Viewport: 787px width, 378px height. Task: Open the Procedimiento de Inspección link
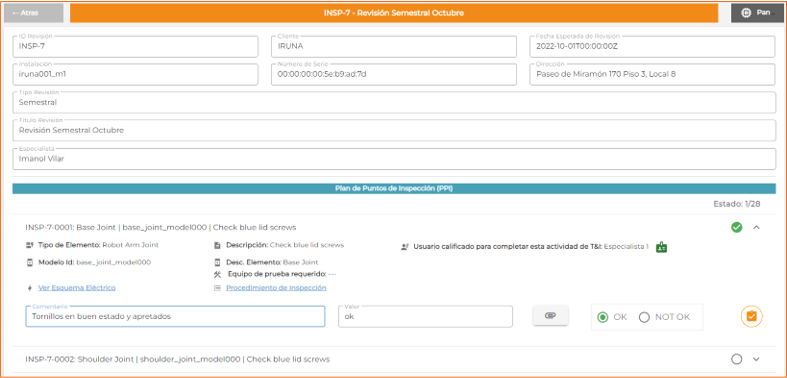(276, 288)
